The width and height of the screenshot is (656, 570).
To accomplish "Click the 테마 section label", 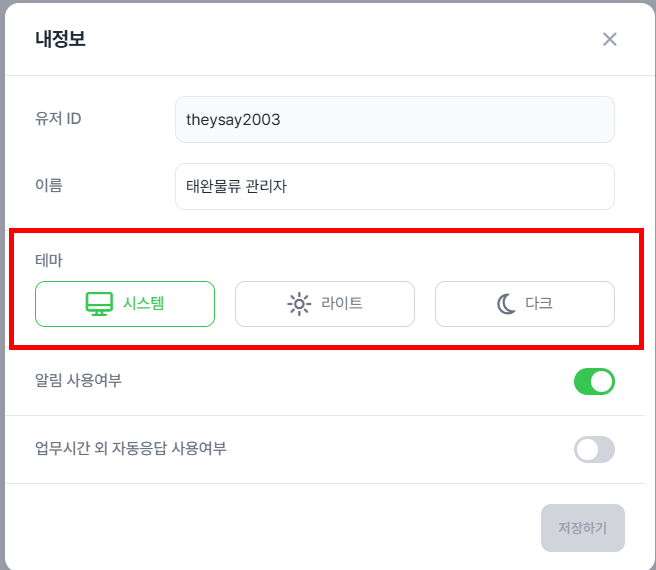I will (x=49, y=260).
